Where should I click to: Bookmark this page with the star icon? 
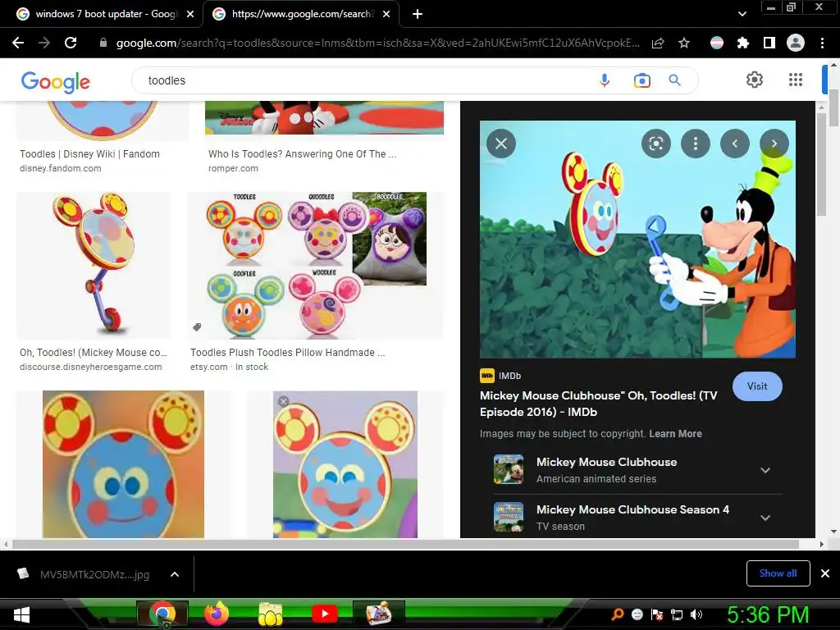(684, 43)
